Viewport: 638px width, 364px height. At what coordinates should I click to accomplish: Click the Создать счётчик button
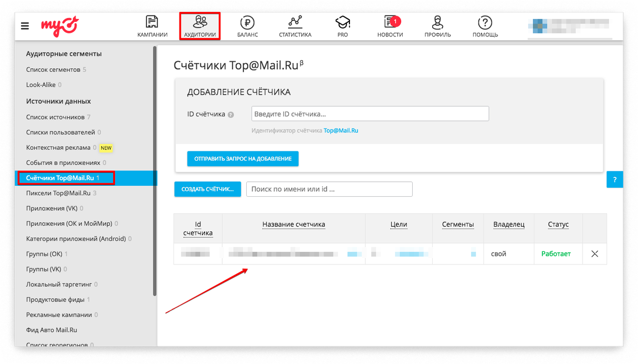pyautogui.click(x=207, y=189)
